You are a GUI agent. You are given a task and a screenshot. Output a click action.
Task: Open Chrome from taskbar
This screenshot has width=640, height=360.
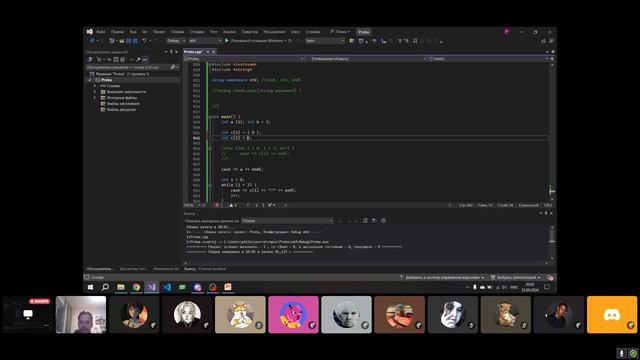(x=136, y=287)
